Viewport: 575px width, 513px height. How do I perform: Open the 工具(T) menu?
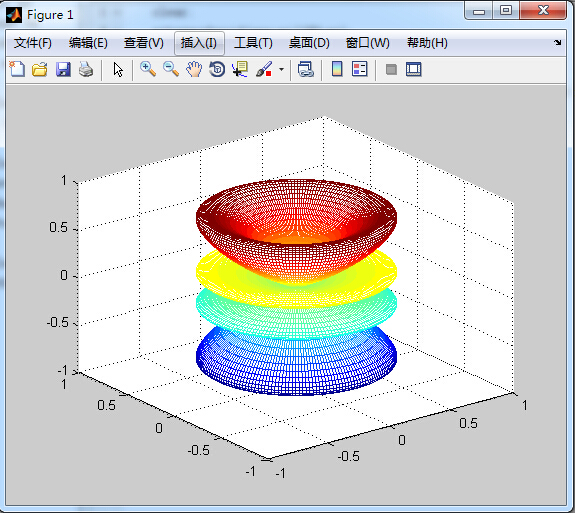pyautogui.click(x=253, y=43)
